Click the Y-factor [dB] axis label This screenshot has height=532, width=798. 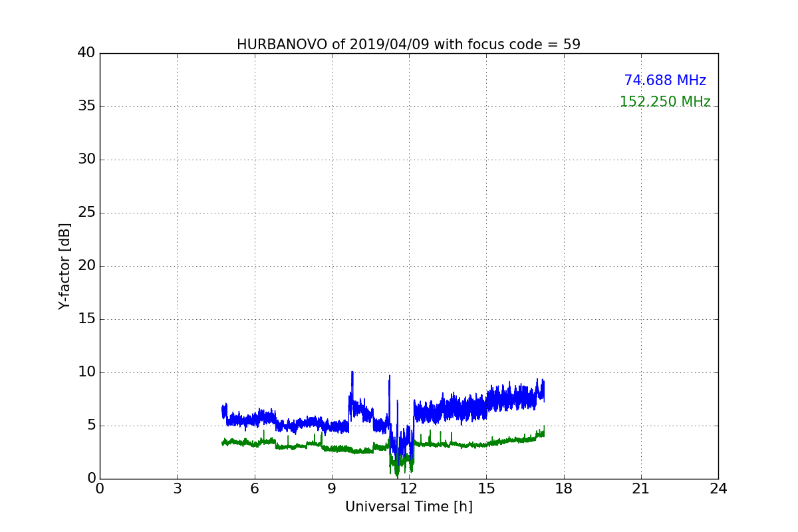pyautogui.click(x=64, y=266)
